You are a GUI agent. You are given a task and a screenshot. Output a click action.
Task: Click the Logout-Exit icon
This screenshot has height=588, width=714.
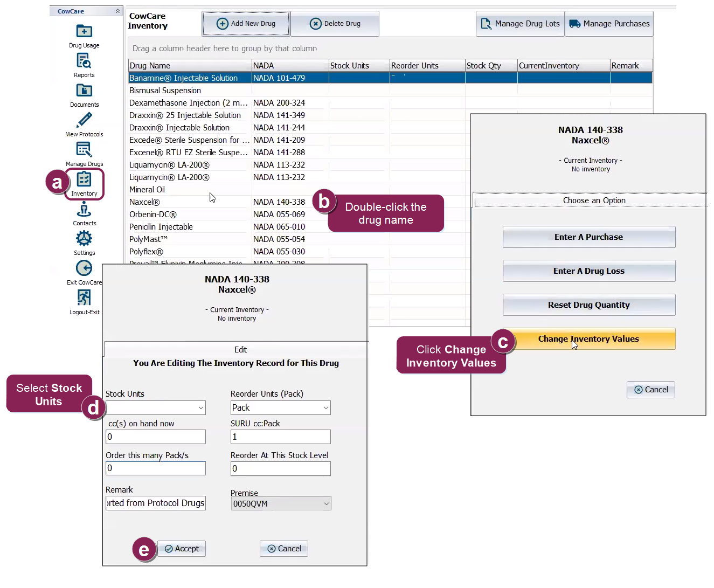84,298
